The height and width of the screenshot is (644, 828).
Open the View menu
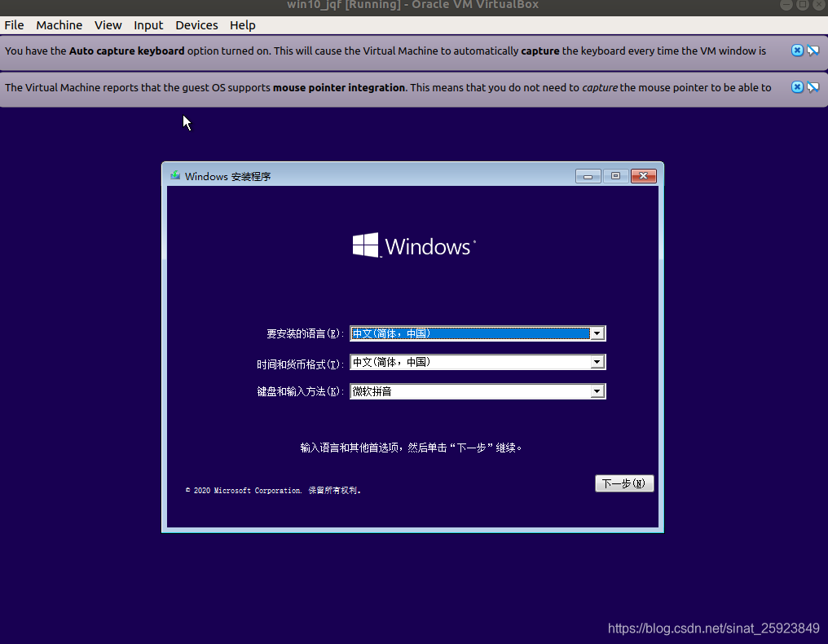[x=108, y=25]
